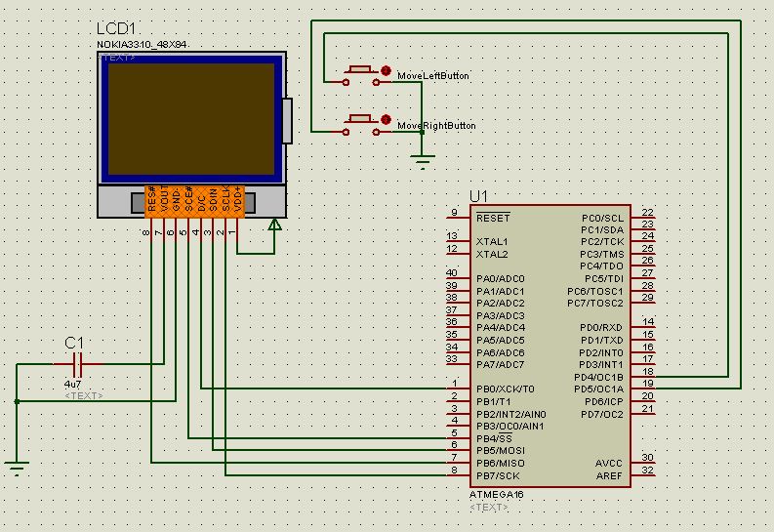Select the MoveRightButton label text
The image size is (774, 532).
(436, 126)
